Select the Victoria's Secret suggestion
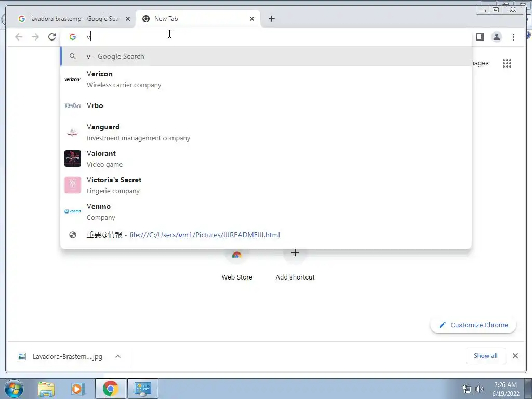Viewport: 532px width, 399px height. [266, 185]
